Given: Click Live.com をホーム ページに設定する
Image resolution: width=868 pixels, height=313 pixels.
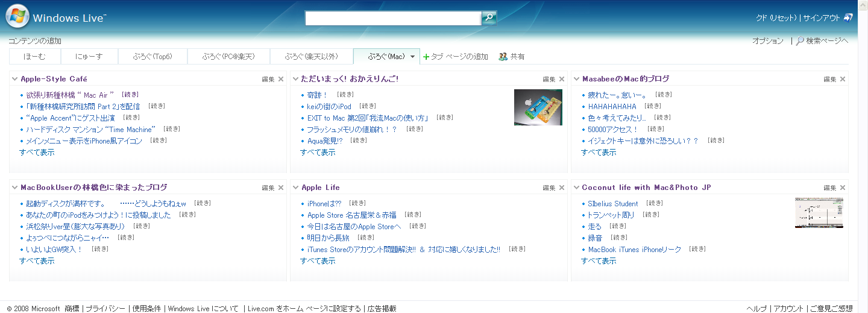Looking at the screenshot, I should [x=304, y=309].
